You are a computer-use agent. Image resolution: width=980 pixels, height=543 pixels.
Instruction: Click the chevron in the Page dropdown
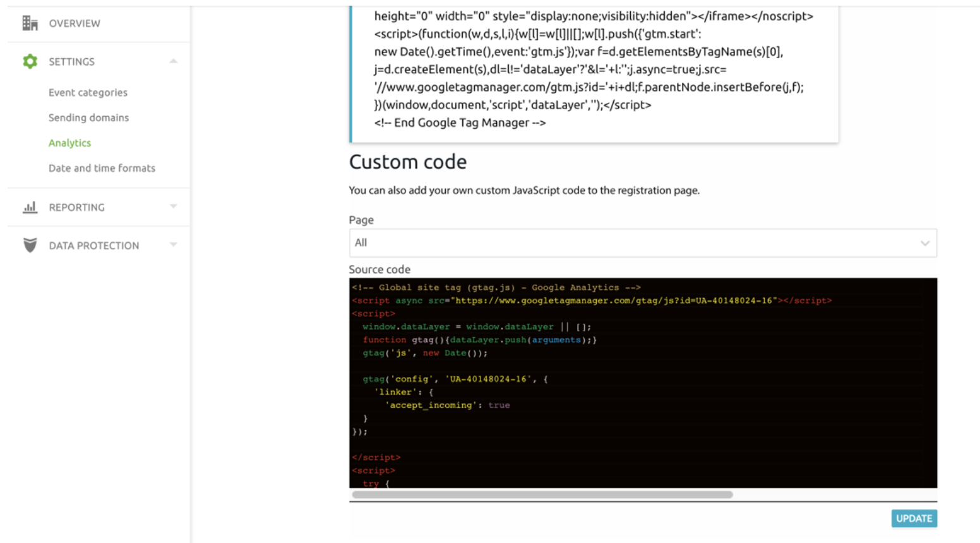924,243
